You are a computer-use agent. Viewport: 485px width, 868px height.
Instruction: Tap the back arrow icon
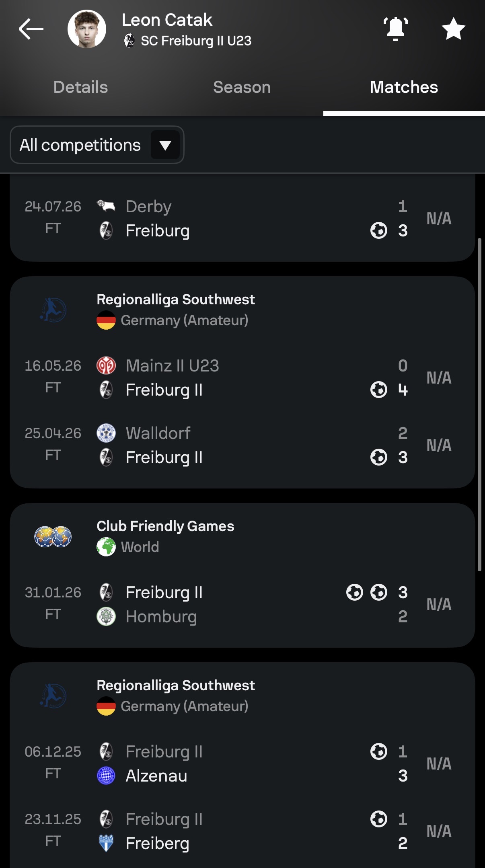point(31,29)
